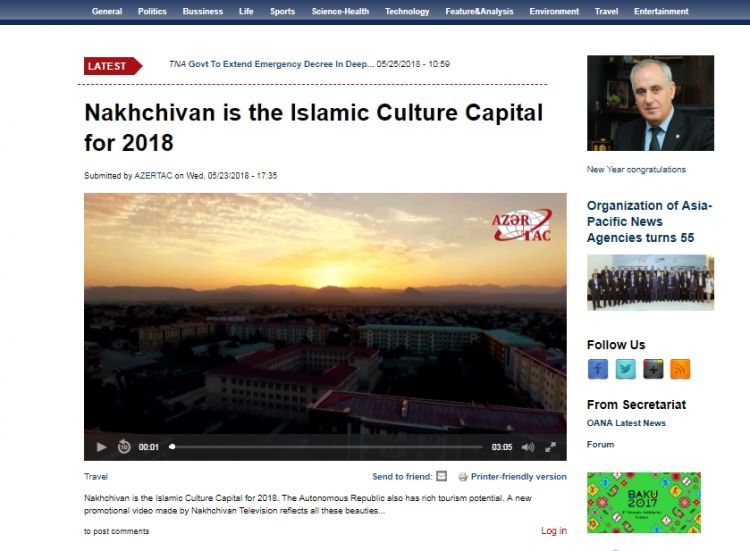The image size is (750, 551).
Task: Click the send to friend envelope icon
Action: (x=442, y=476)
